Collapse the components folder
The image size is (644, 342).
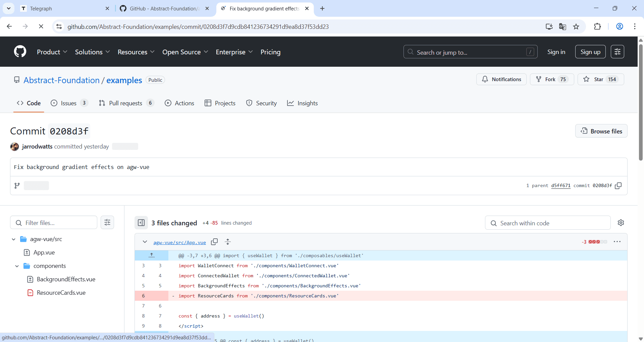coord(17,266)
